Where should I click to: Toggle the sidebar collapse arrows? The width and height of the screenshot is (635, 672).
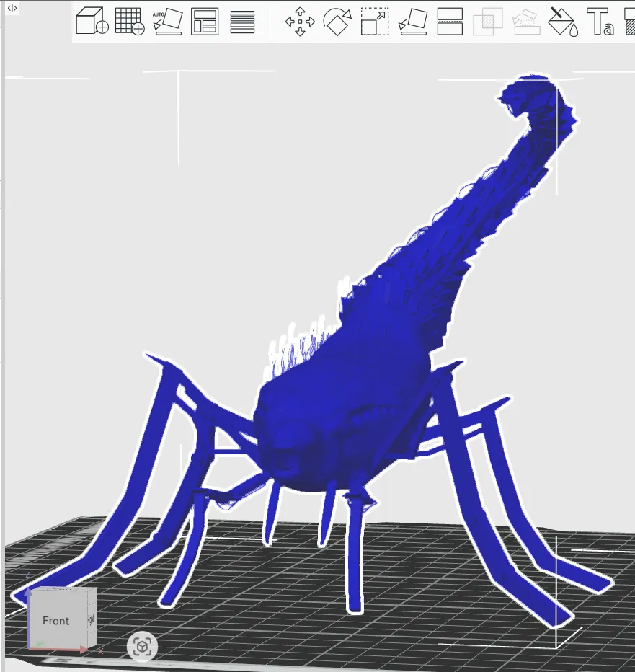(12, 9)
